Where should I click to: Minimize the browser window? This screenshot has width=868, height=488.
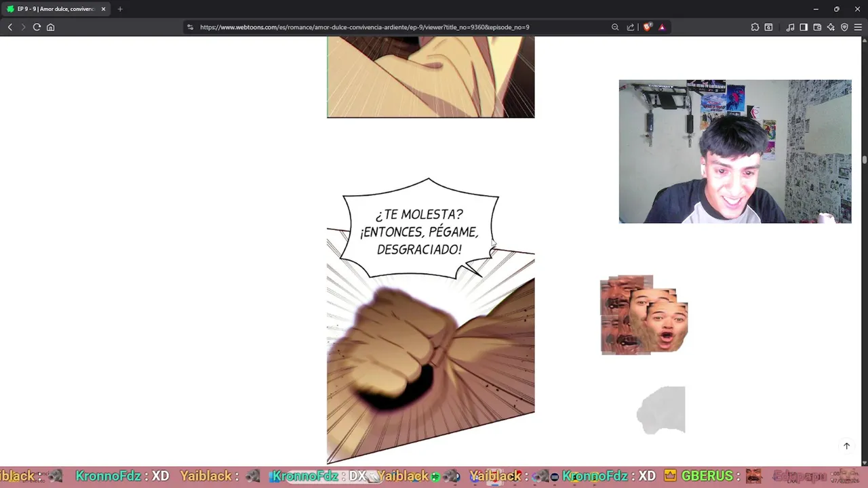(x=816, y=9)
